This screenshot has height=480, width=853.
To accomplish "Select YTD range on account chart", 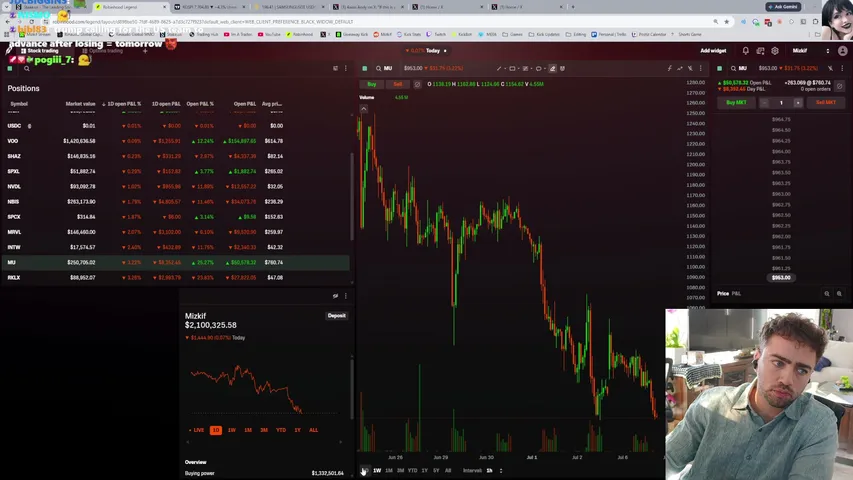I will [x=281, y=430].
